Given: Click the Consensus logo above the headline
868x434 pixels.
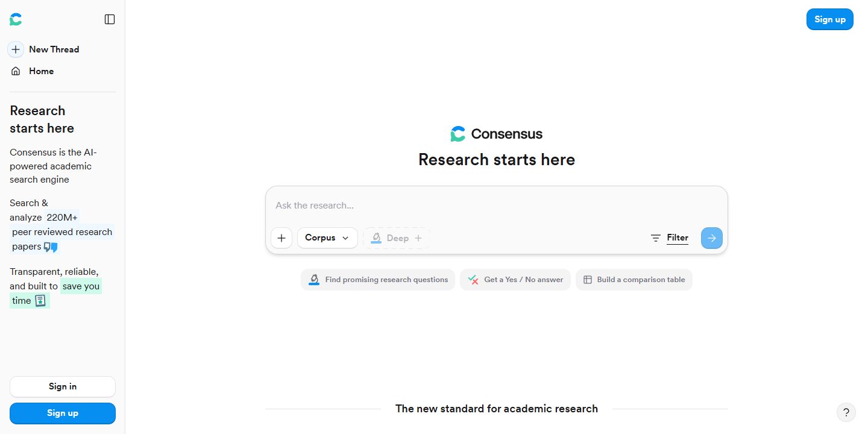Looking at the screenshot, I should (497, 134).
